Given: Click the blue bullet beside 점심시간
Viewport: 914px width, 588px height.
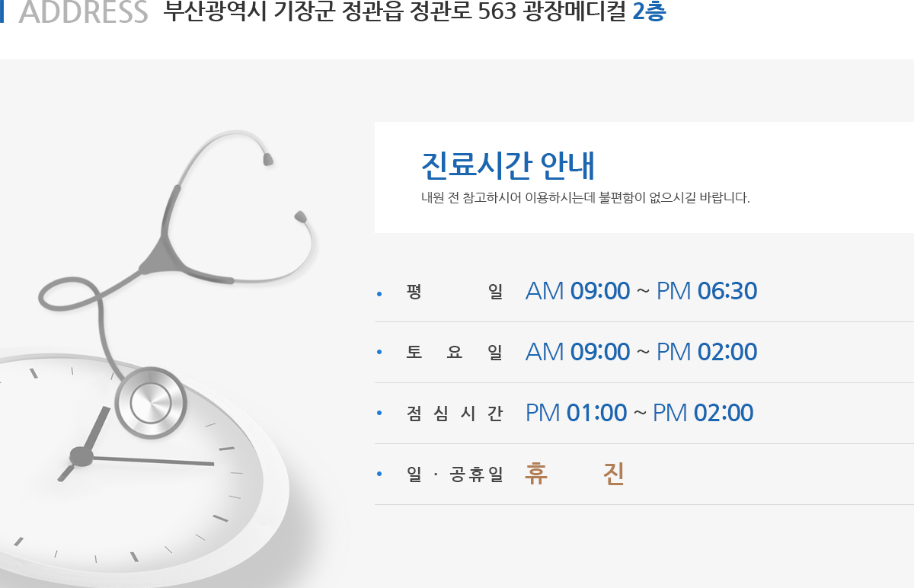Looking at the screenshot, I should click(379, 414).
